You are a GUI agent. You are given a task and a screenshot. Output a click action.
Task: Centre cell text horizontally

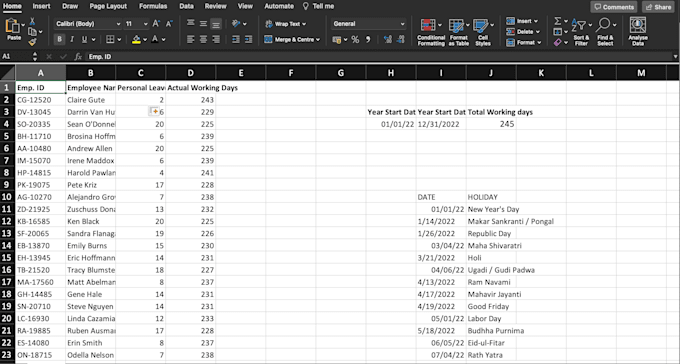click(x=203, y=39)
